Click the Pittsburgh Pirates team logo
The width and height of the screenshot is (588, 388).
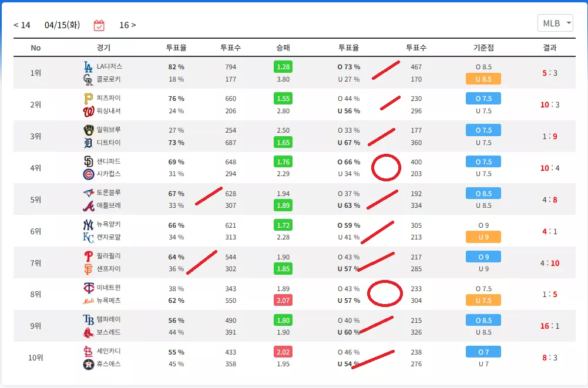tap(88, 99)
